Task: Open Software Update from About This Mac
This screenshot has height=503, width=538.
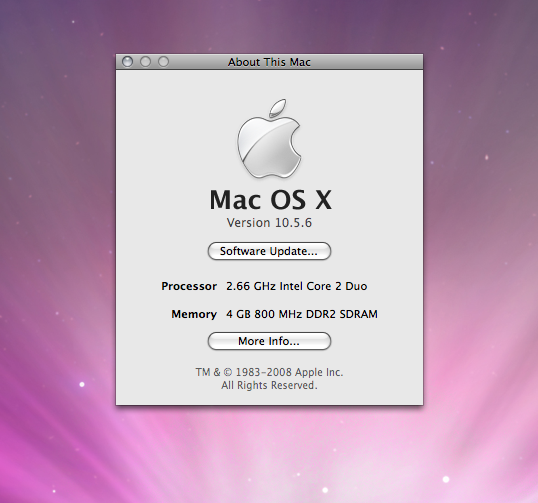Action: (269, 251)
